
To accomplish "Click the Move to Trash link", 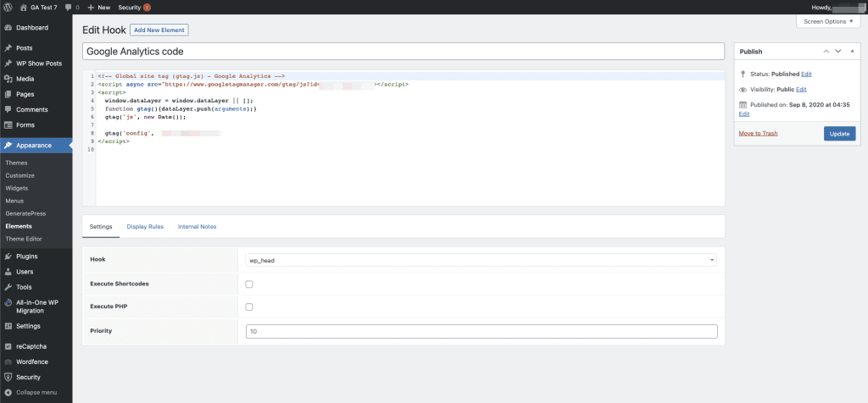I will tap(758, 133).
